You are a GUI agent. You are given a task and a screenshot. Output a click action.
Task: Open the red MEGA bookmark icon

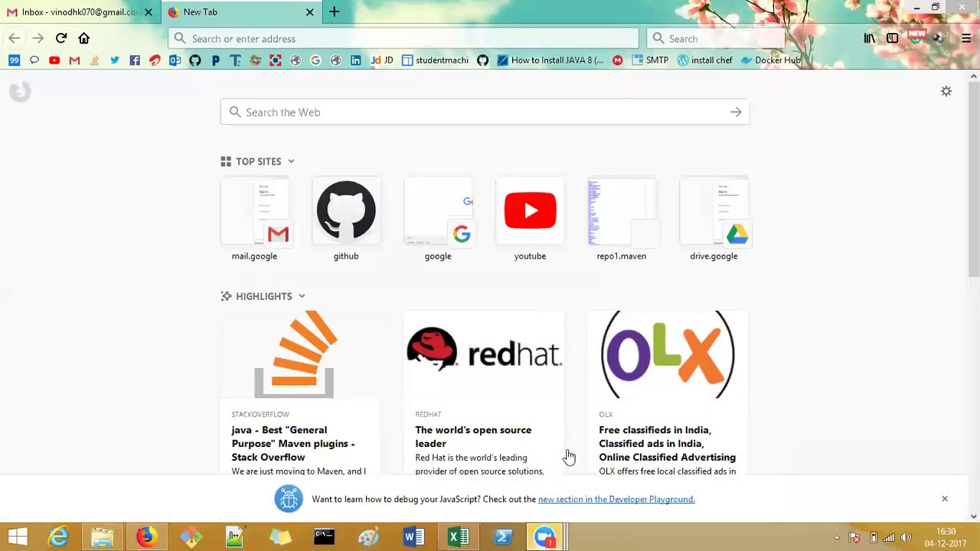coord(618,60)
